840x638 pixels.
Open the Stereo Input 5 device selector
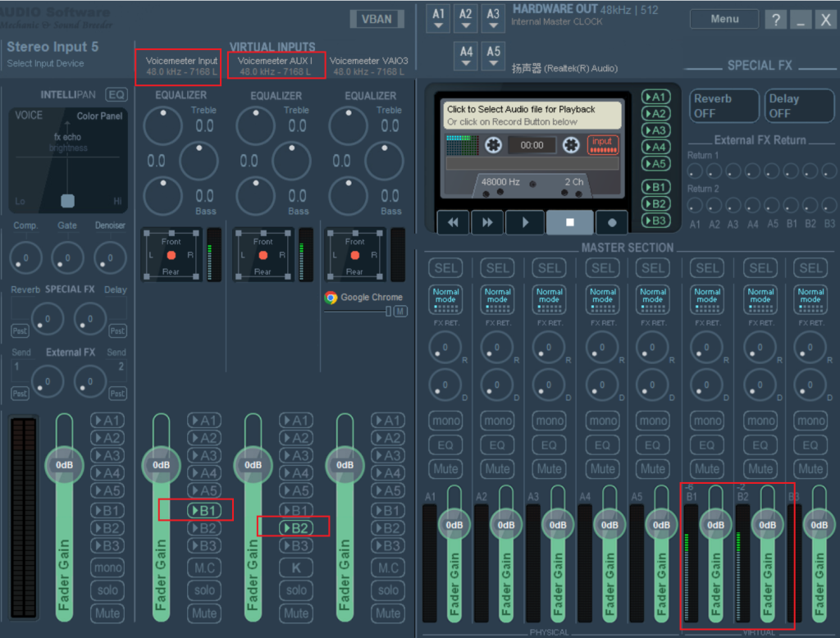(x=46, y=63)
